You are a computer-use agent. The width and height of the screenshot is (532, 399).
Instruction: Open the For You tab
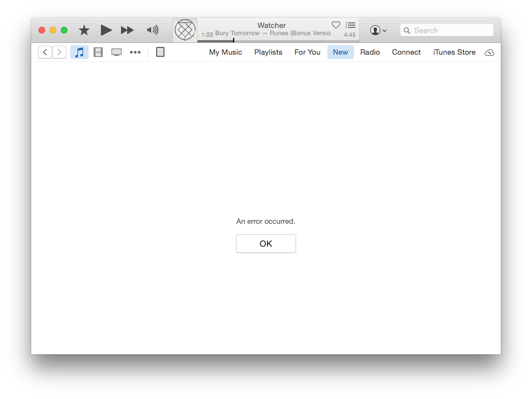pos(307,52)
